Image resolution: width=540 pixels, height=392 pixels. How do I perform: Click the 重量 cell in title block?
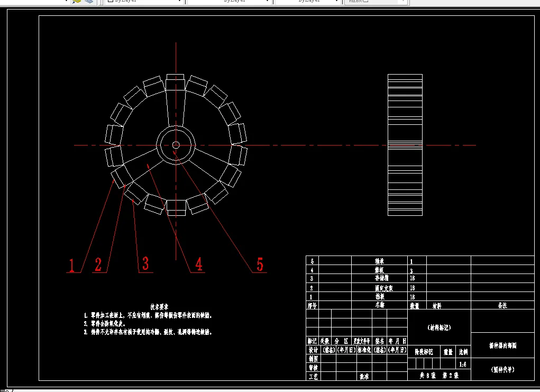pos(448,352)
